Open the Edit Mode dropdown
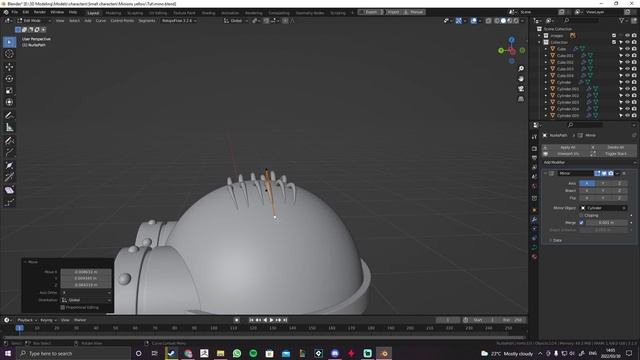The width and height of the screenshot is (640, 360). (x=34, y=20)
